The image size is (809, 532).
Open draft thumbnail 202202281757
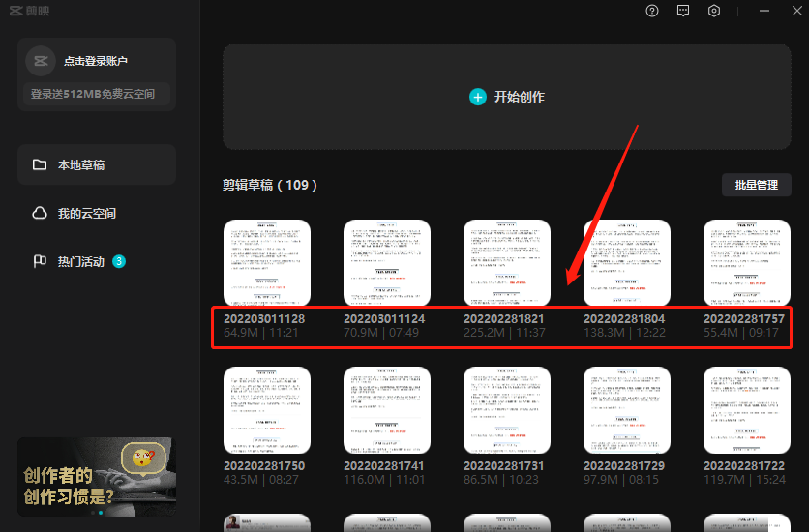click(746, 263)
